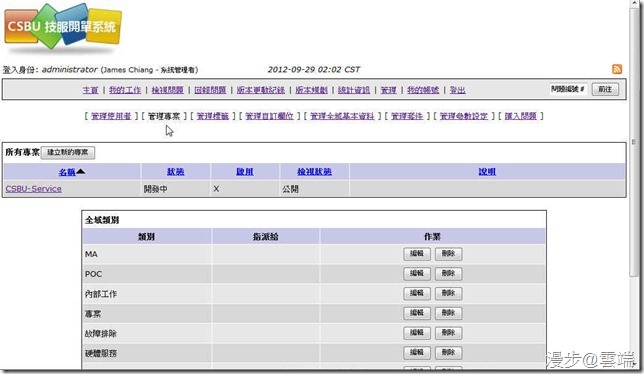Viewport: 644px width, 374px height.
Task: Click 編輯 for the 內部工作 category
Action: tap(417, 293)
